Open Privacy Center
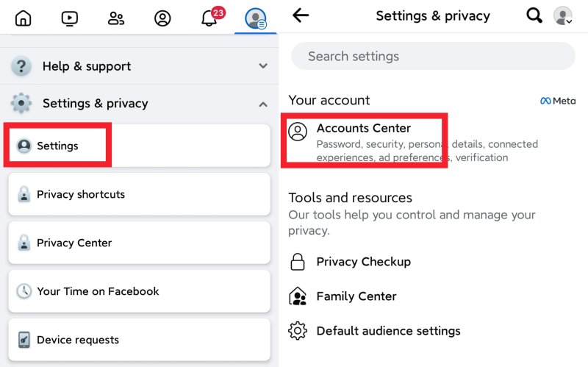This screenshot has height=367, width=588. [x=139, y=243]
